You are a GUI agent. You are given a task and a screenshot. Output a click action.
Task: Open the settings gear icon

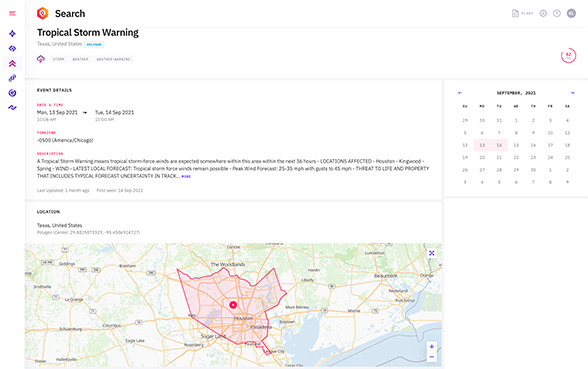[543, 13]
